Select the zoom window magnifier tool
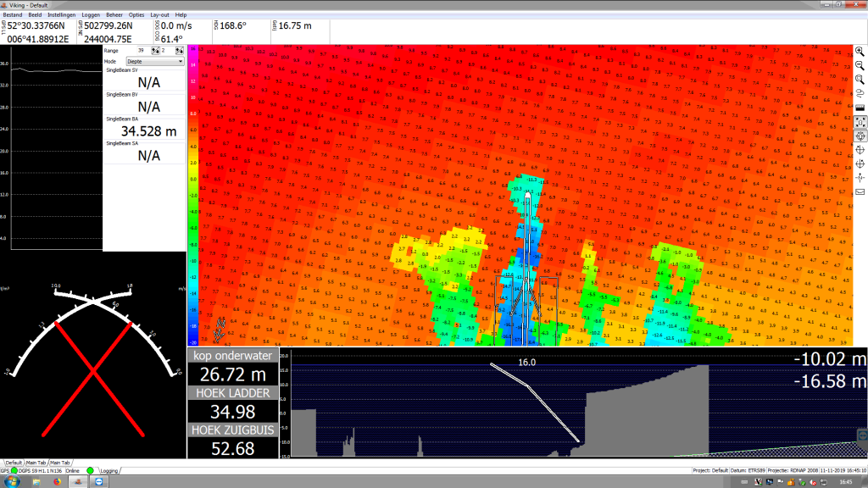Screen dimensions: 868x488 click(x=860, y=80)
